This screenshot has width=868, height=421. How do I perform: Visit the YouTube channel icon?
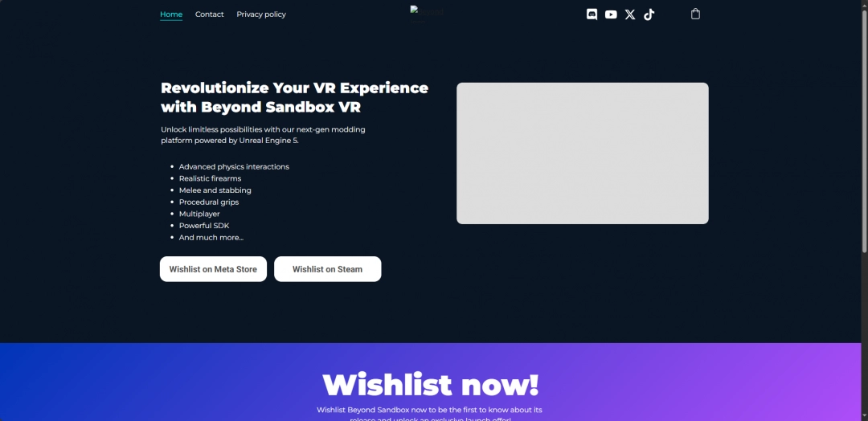[x=611, y=14]
